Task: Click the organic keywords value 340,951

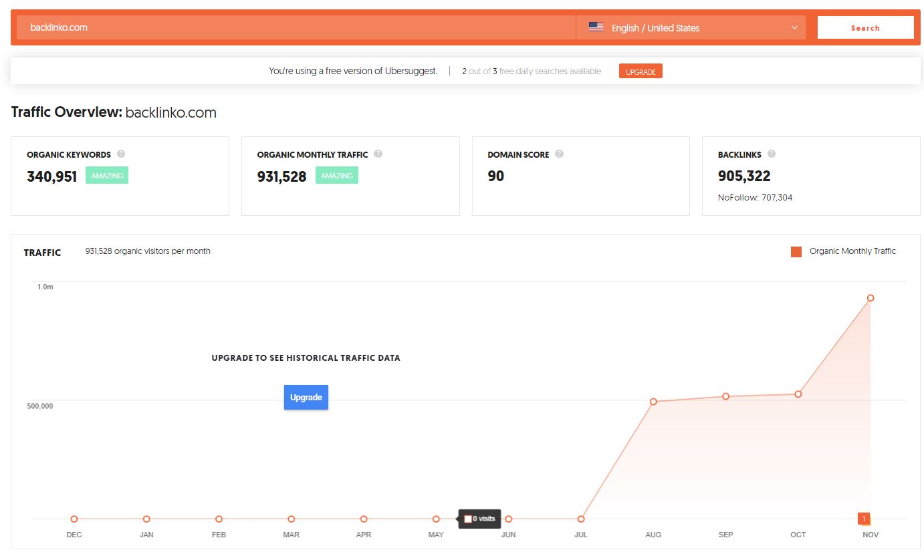Action: 52,176
